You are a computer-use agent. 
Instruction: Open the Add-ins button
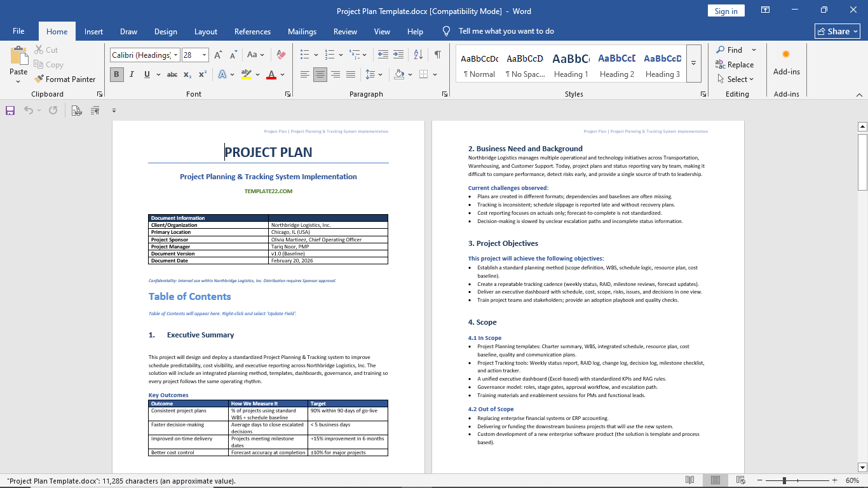pos(786,62)
